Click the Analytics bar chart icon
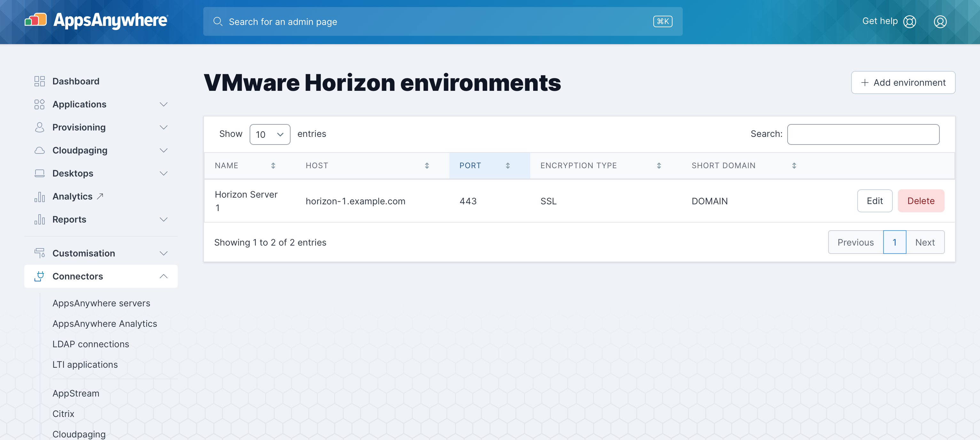The image size is (980, 440). (40, 197)
